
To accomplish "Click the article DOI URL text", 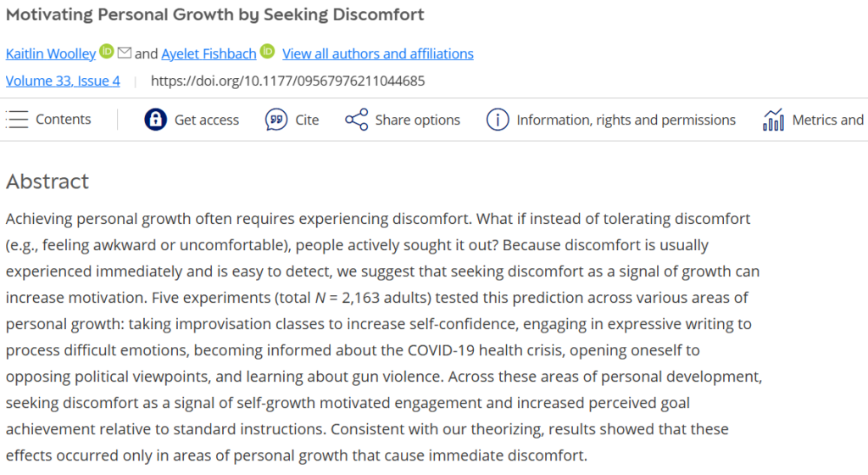I will click(287, 81).
